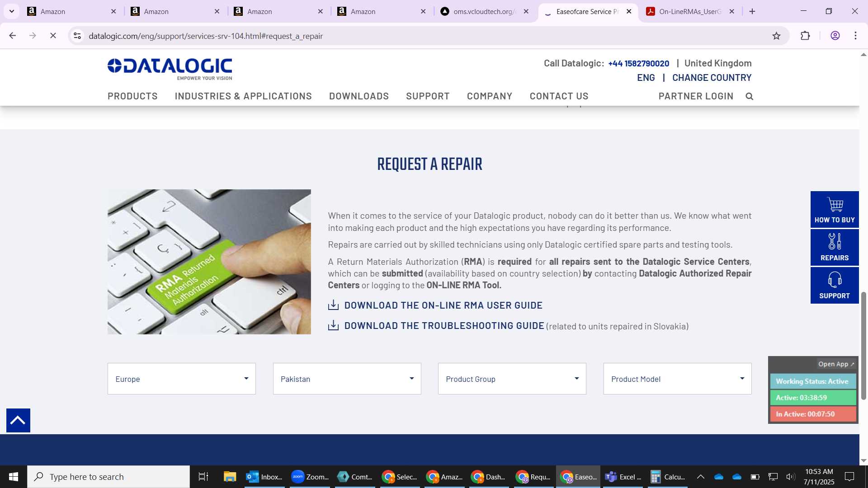
Task: Open the Chrome three-dot menu
Action: point(855,36)
